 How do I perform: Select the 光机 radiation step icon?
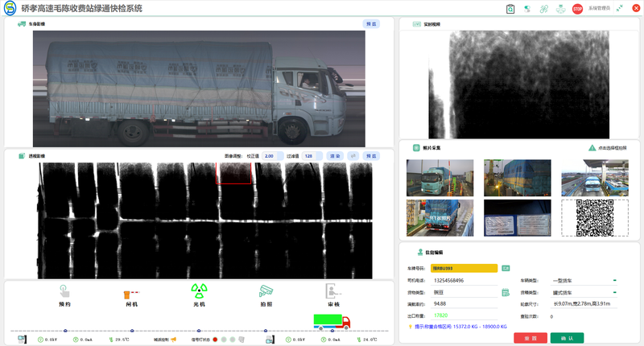[x=199, y=291]
